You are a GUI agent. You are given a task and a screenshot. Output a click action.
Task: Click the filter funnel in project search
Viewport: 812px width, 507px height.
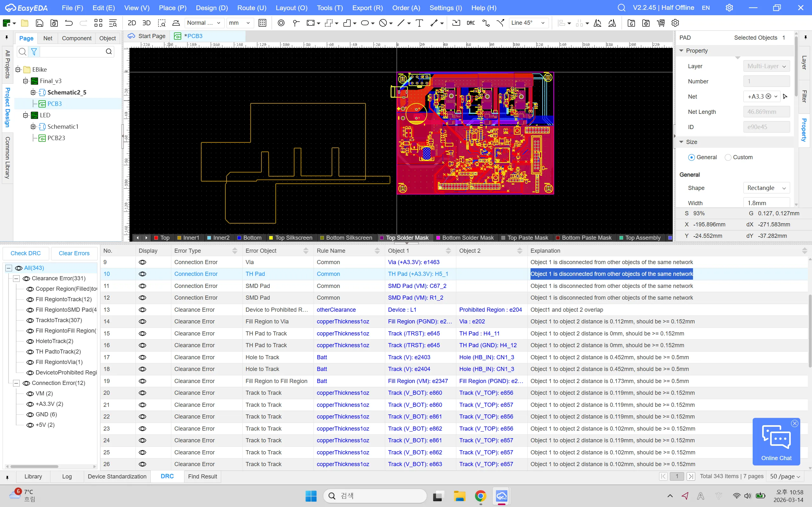click(x=34, y=51)
